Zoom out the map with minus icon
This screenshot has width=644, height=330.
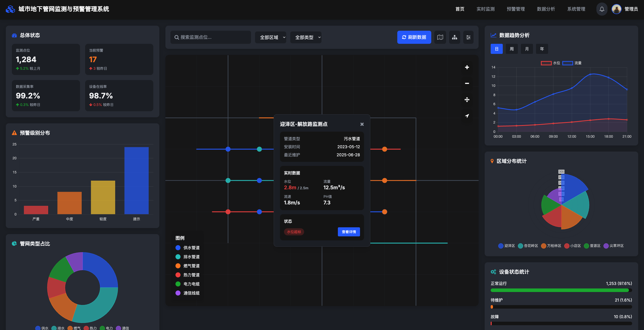click(467, 83)
